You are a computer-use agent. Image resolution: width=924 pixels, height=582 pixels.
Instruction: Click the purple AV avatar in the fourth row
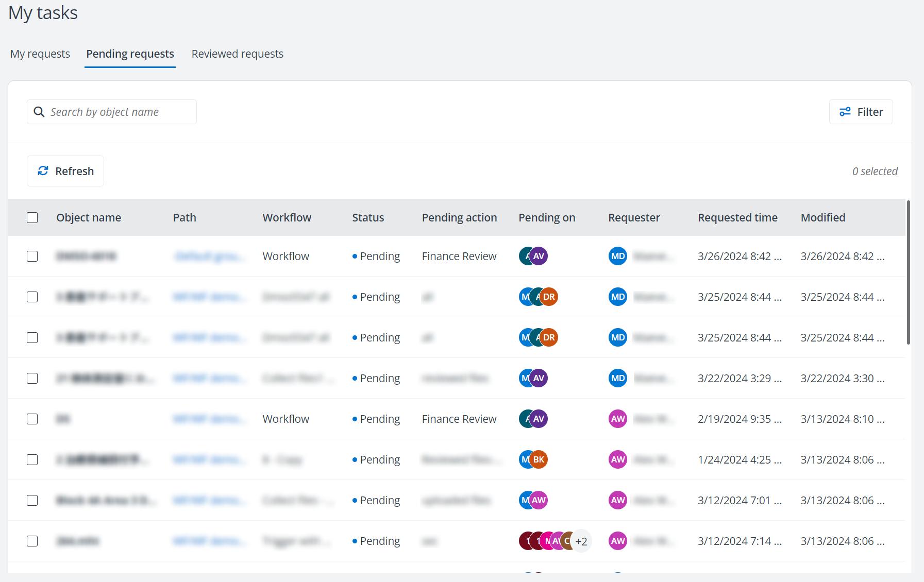(x=538, y=378)
